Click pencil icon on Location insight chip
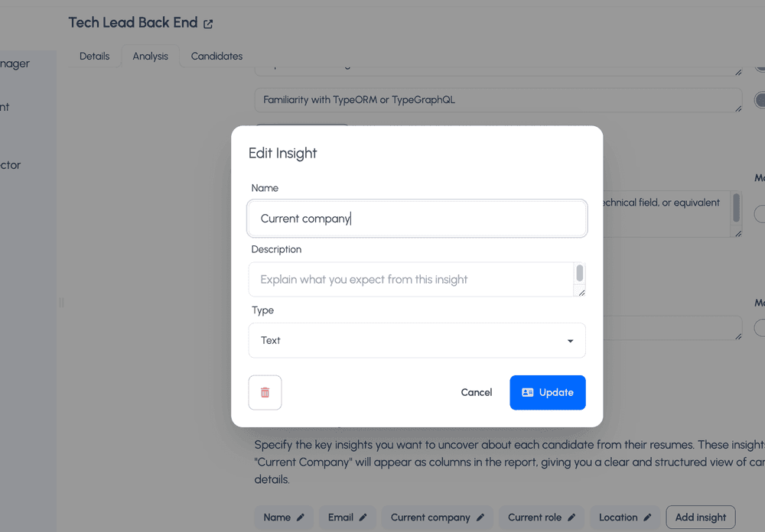The image size is (765, 532). click(x=647, y=517)
